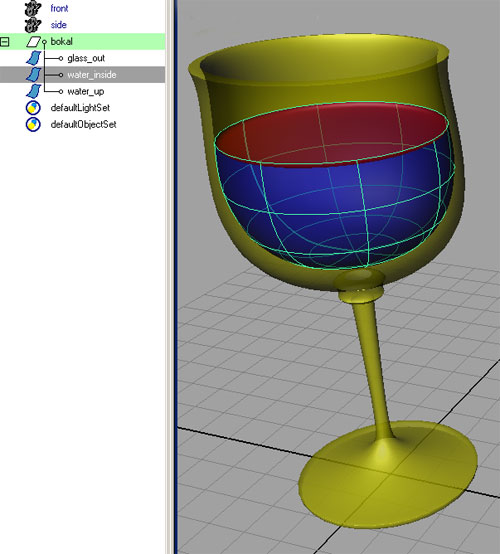Screen dimensions: 500x554
Task: Click the water_up NURBS surface icon
Action: point(34,91)
